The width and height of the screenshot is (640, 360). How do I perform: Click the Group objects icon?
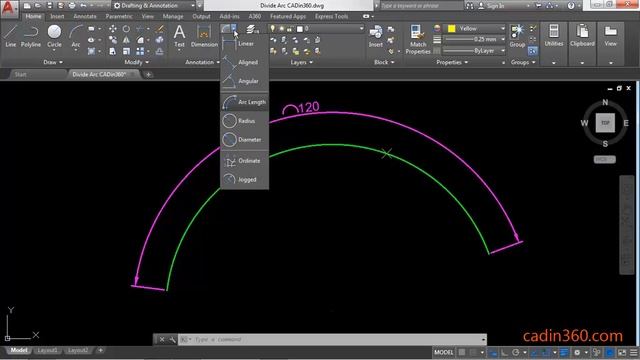(517, 36)
